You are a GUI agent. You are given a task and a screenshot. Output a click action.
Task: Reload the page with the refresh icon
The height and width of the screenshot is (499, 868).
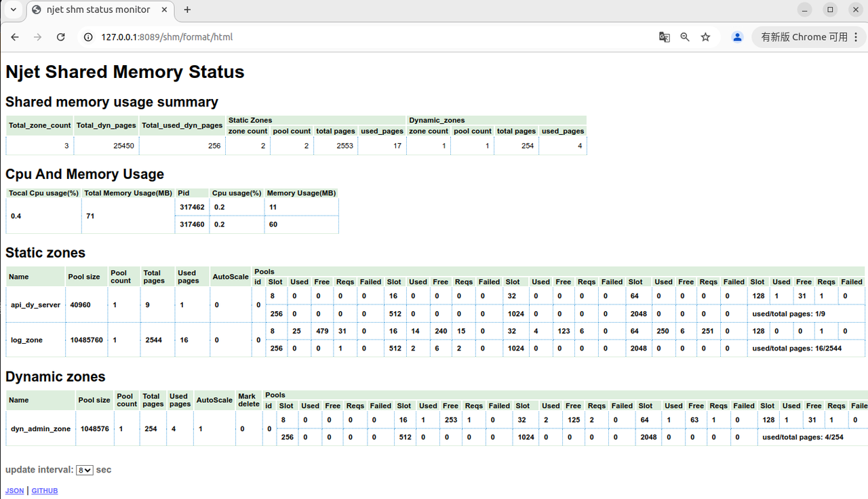[60, 37]
